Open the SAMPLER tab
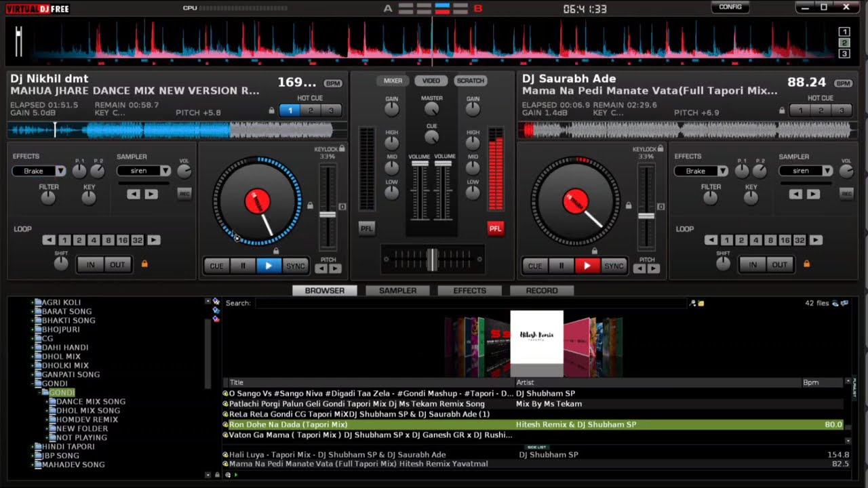The width and height of the screenshot is (868, 488). point(398,291)
